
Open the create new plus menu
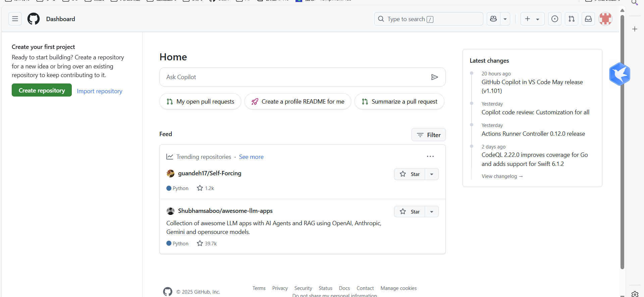[x=532, y=19]
